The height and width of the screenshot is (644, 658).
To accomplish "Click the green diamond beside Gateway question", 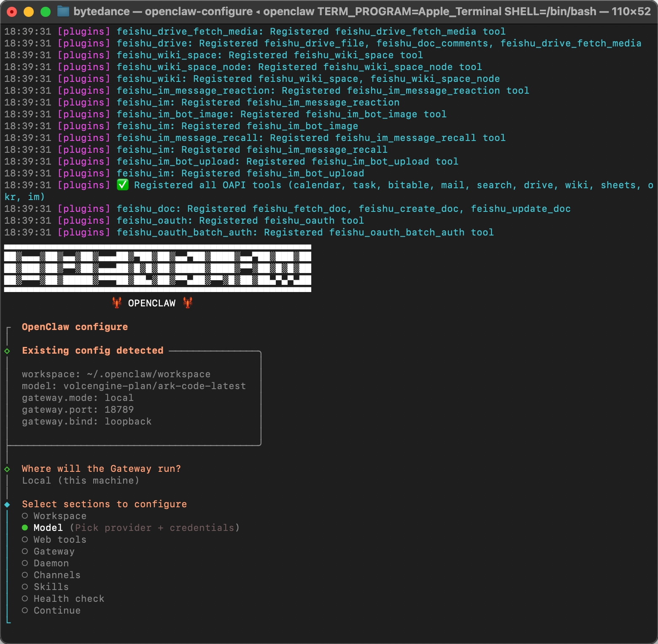I will tap(7, 469).
